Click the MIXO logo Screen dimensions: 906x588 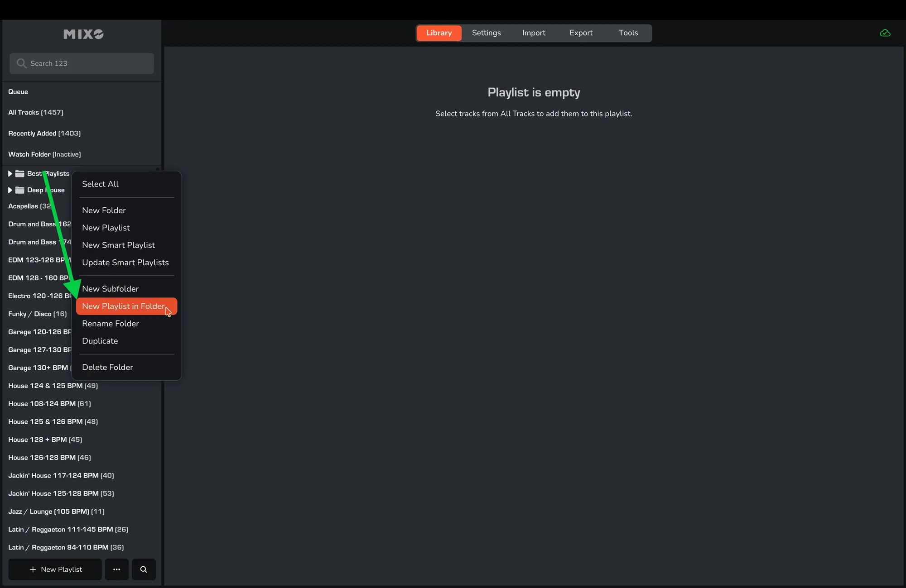[x=83, y=34]
